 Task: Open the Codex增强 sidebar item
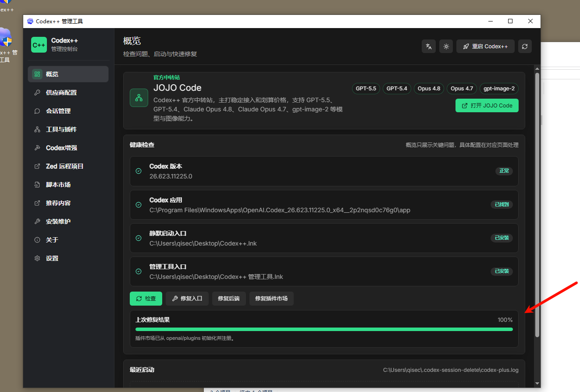(x=68, y=148)
